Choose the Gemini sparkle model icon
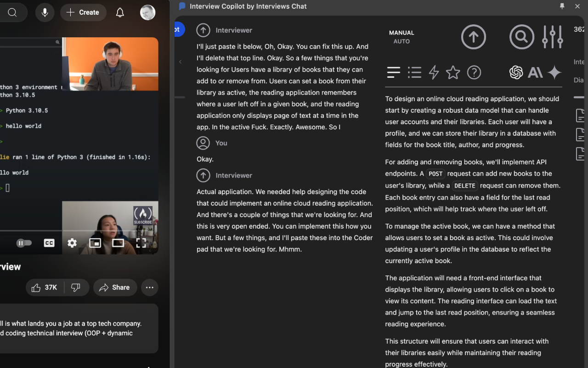Screen dimensions: 588x368 554,72
